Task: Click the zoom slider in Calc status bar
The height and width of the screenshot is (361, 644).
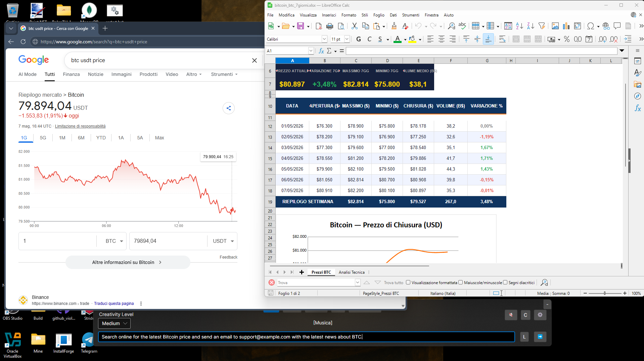Action: (x=605, y=293)
